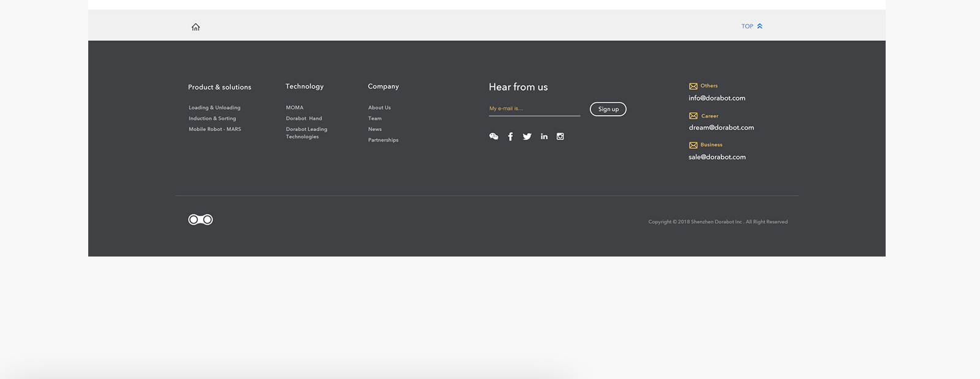Select the MOMA technology link
The width and height of the screenshot is (980, 379).
click(x=295, y=108)
